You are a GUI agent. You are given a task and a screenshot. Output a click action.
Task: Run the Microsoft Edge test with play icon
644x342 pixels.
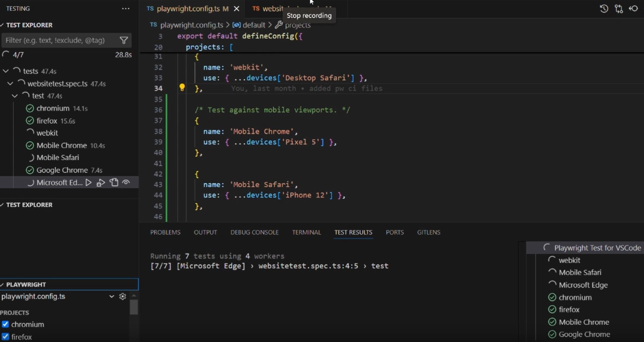[89, 182]
